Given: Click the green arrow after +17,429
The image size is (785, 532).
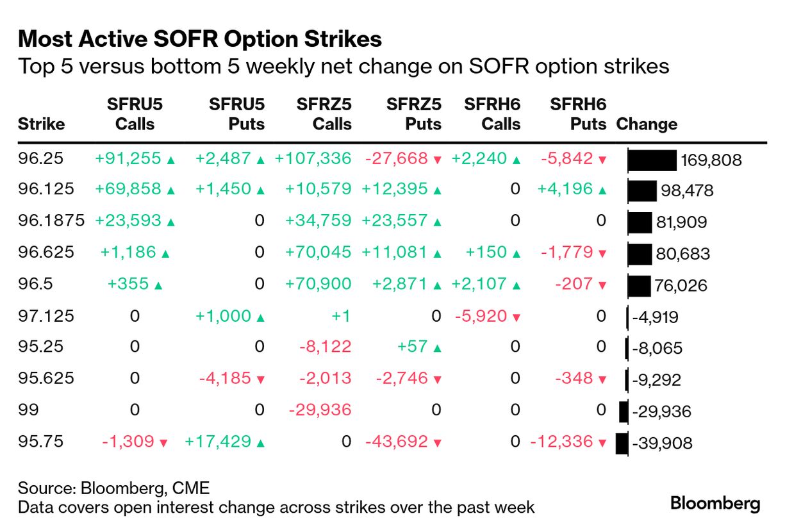Looking at the screenshot, I should 260,443.
